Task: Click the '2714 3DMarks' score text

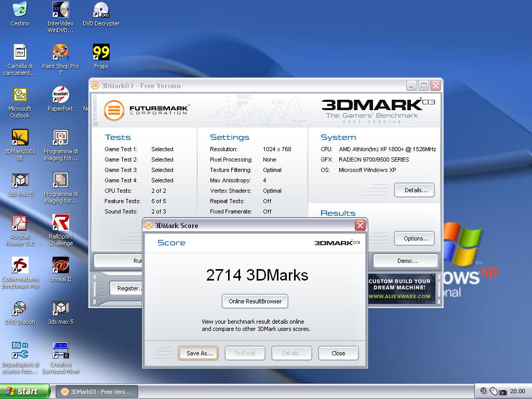Action: click(x=257, y=275)
